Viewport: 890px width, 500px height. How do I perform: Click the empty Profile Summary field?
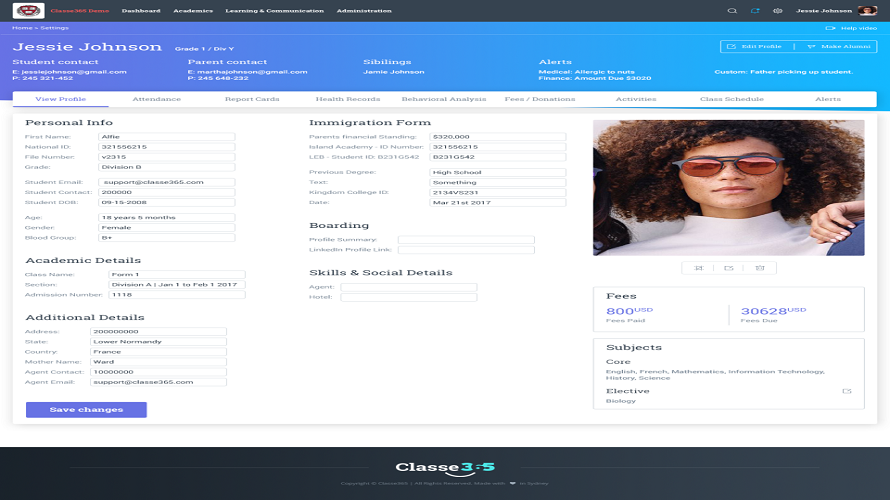point(466,240)
